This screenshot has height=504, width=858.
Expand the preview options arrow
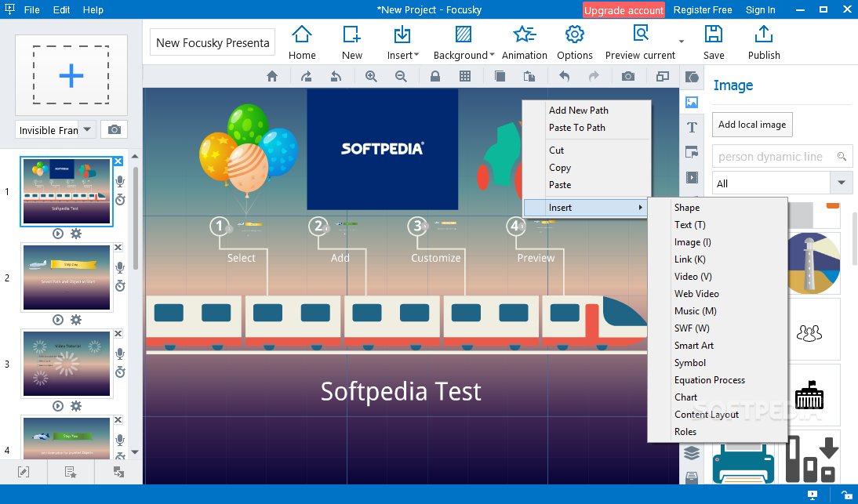[x=682, y=42]
